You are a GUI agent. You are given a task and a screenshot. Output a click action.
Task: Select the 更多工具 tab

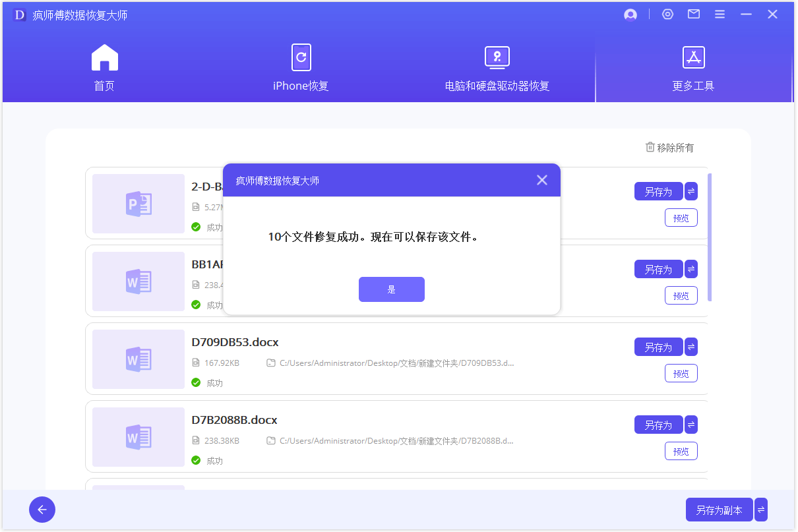(693, 68)
